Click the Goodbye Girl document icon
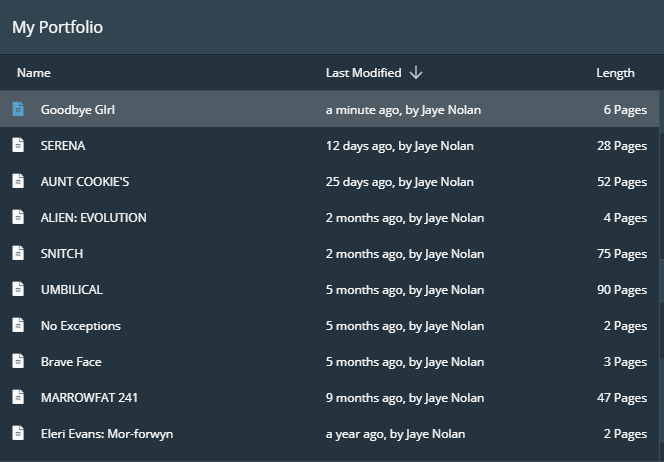The width and height of the screenshot is (664, 462). coord(18,109)
